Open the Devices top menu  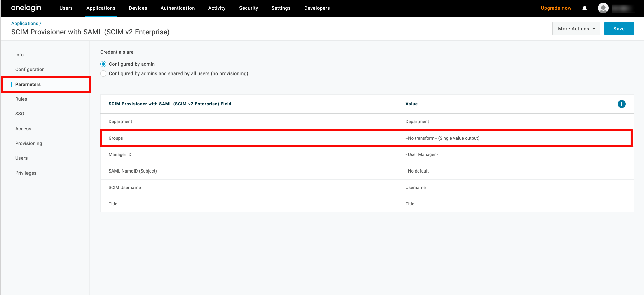point(138,8)
